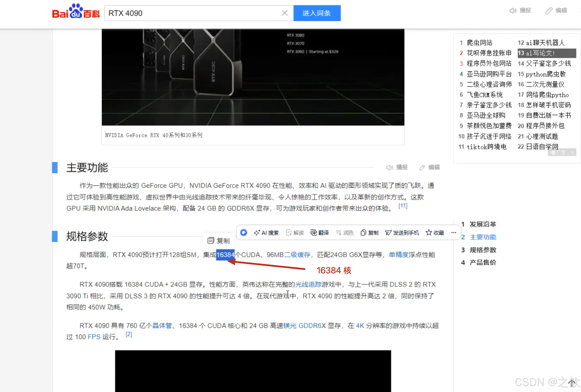Click ad link 自费出版一本书
This screenshot has height=392, width=581.
549,115
